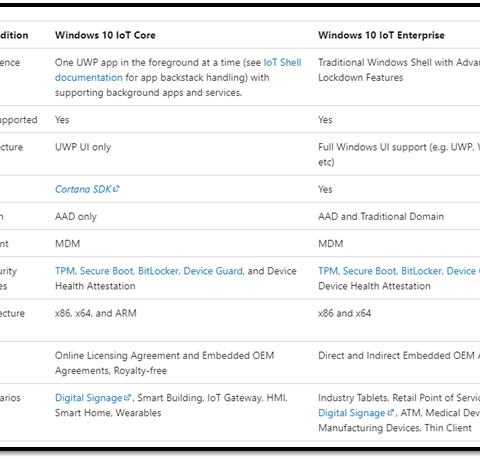The image size is (480, 460).
Task: Click the 'AAD and Traditional Domain' cell
Action: pos(381,216)
